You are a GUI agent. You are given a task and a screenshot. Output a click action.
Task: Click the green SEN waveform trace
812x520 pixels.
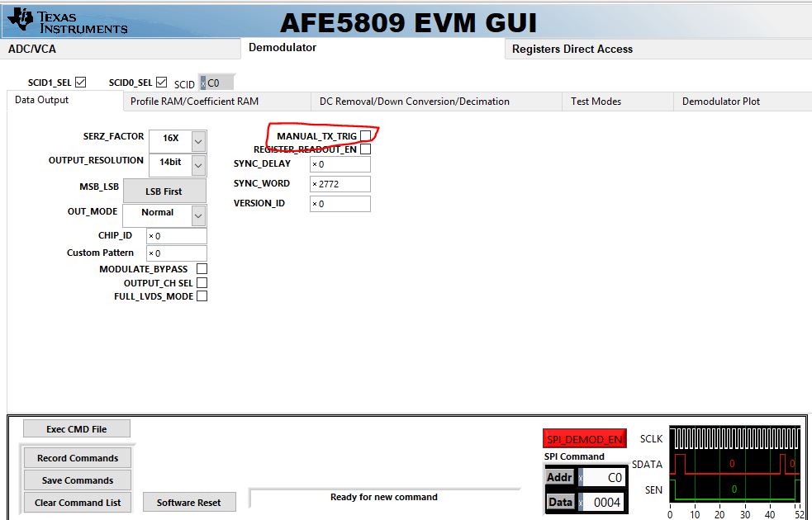coord(735,490)
